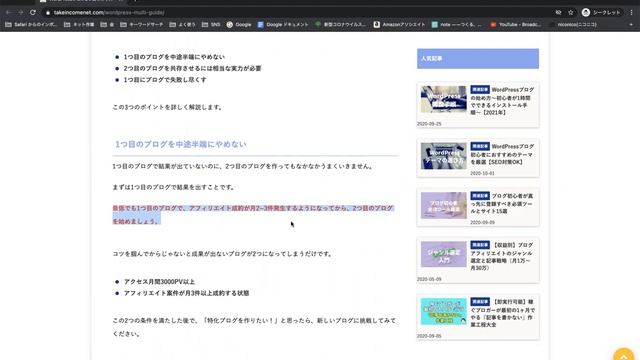Open the キーワードサーチ bookmark folder
The width and height of the screenshot is (640, 360).
[x=142, y=24]
